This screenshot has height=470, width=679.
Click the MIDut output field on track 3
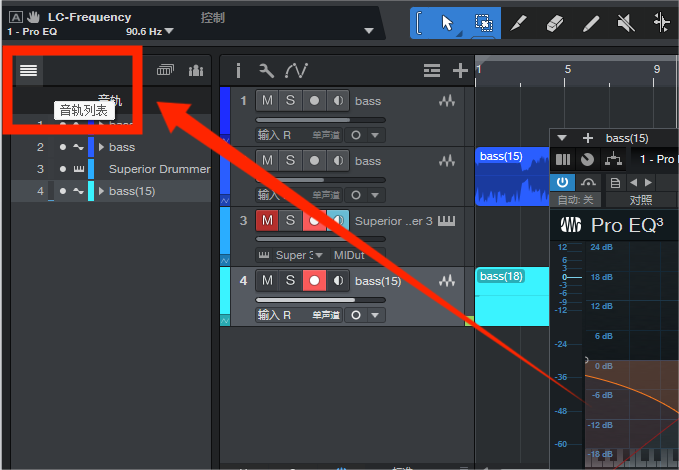[357, 255]
